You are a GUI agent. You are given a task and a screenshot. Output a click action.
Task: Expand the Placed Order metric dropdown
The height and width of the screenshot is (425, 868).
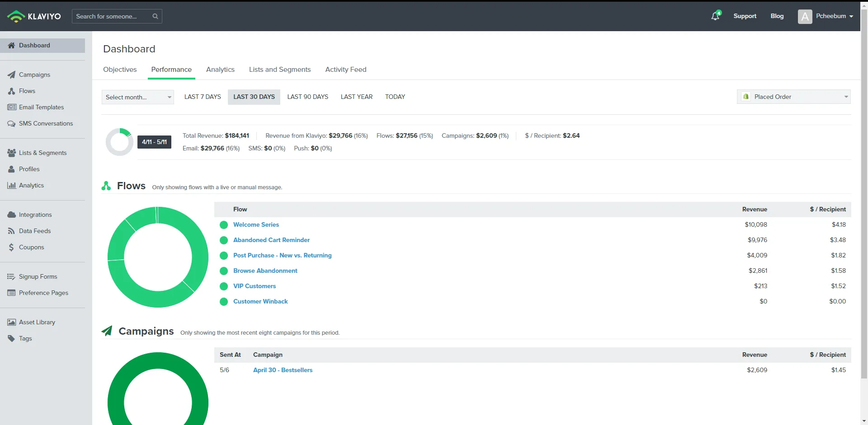pos(794,97)
